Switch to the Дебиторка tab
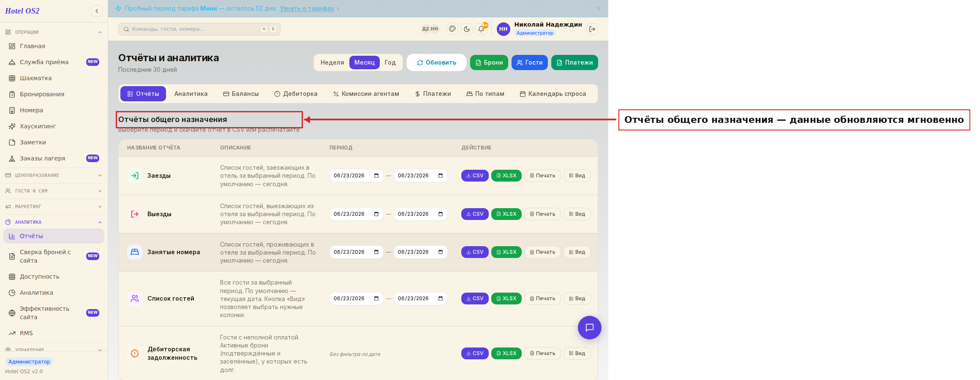Image resolution: width=980 pixels, height=380 pixels. click(296, 94)
